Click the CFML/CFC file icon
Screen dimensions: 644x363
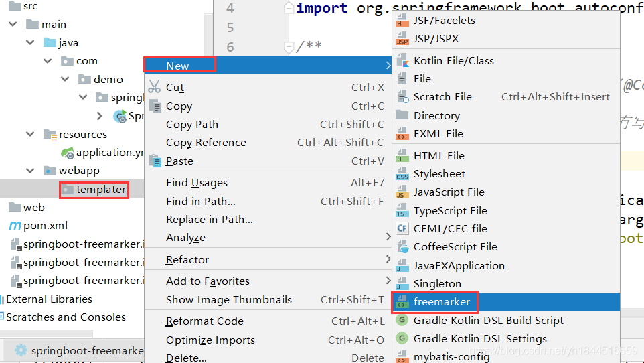(x=402, y=228)
